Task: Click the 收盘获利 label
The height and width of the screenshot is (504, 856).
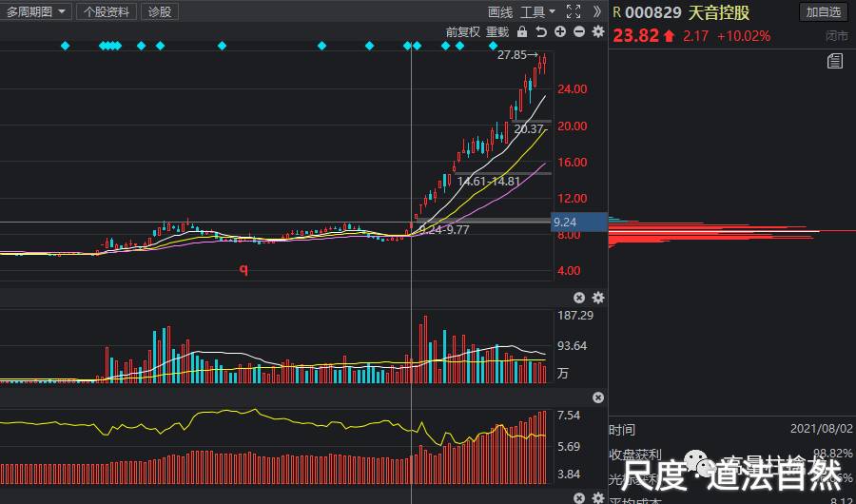Action: click(x=635, y=455)
